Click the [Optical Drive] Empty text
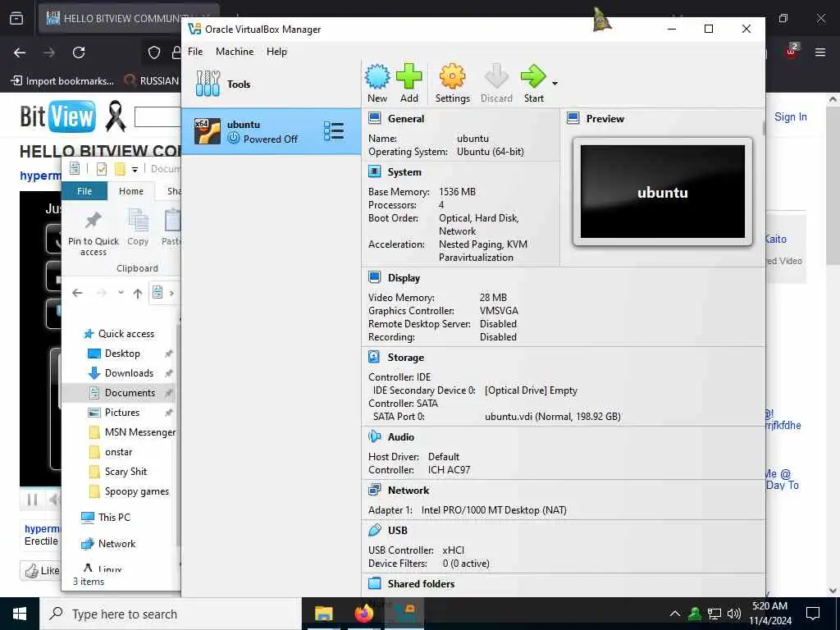 click(x=531, y=390)
